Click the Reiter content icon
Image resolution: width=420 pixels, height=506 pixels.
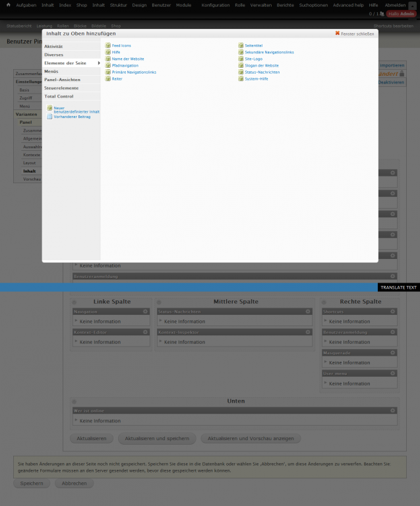click(x=107, y=78)
